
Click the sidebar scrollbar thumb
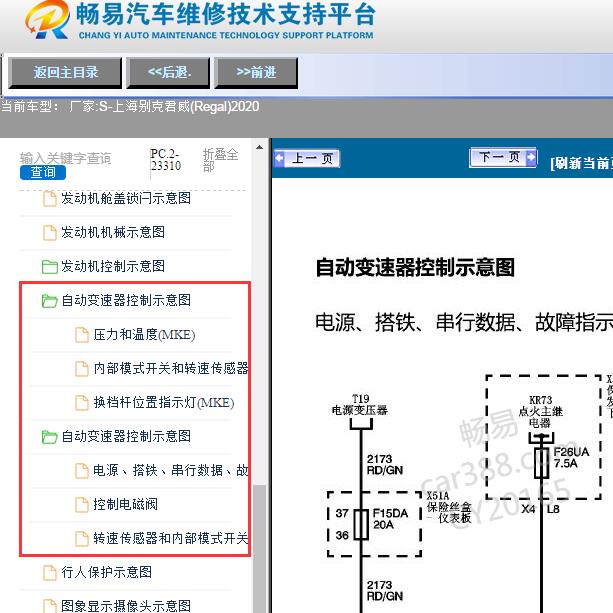(259, 547)
